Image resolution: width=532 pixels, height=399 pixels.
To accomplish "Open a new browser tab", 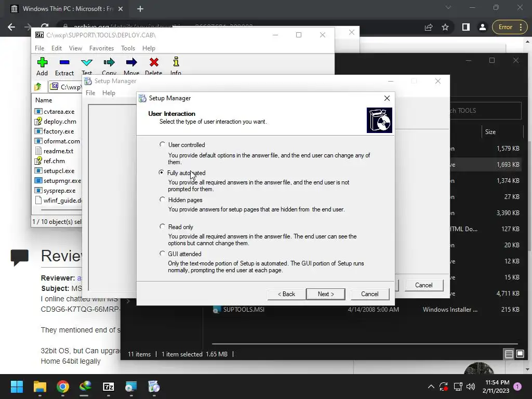I will pyautogui.click(x=140, y=9).
